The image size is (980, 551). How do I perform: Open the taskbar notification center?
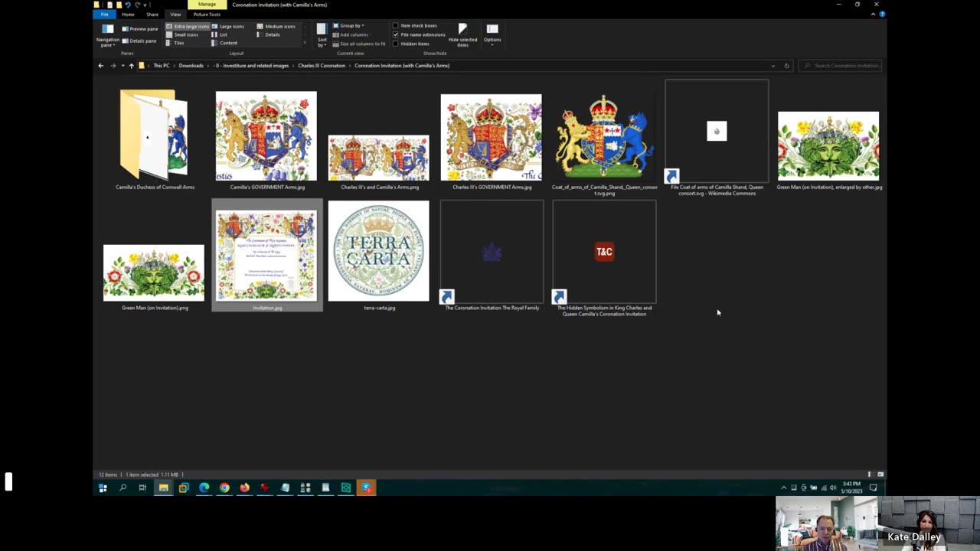[873, 487]
